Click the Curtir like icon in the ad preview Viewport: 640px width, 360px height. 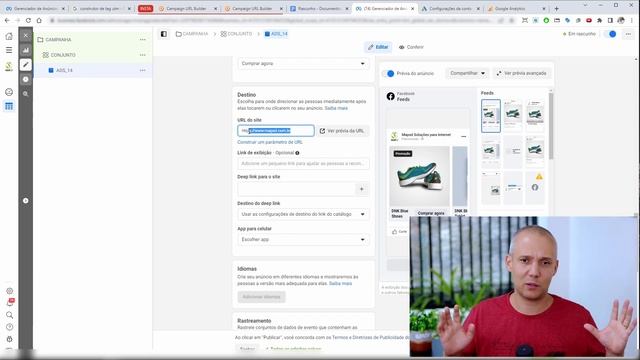point(394,231)
